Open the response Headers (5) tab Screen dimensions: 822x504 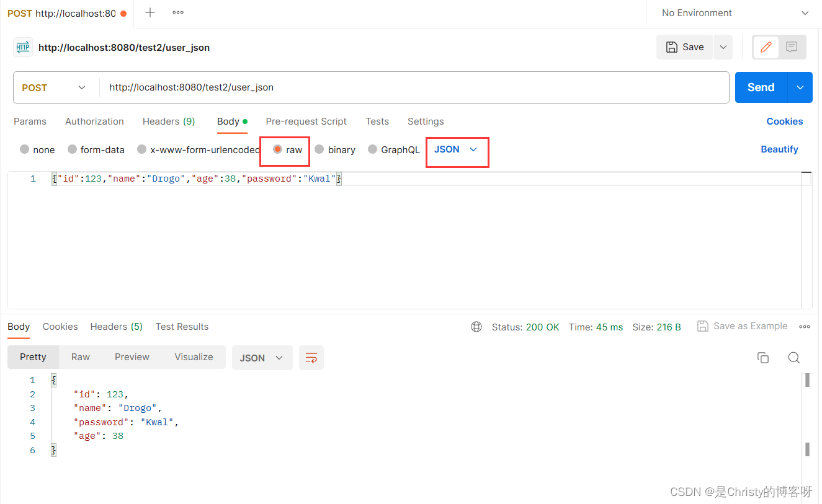tap(117, 327)
